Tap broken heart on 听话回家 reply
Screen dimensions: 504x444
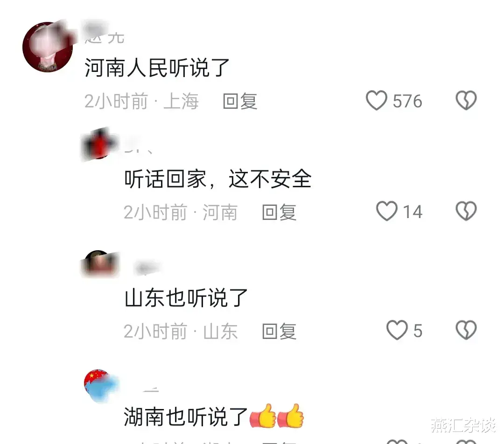click(x=466, y=211)
